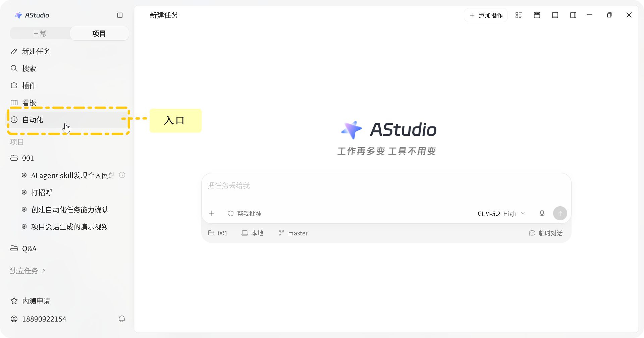The image size is (644, 338).
Task: Click the user avatar icon at the bottom
Action: coord(14,319)
